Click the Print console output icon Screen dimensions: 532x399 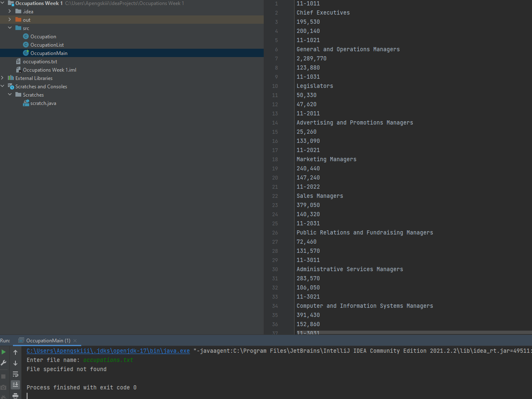[15, 395]
